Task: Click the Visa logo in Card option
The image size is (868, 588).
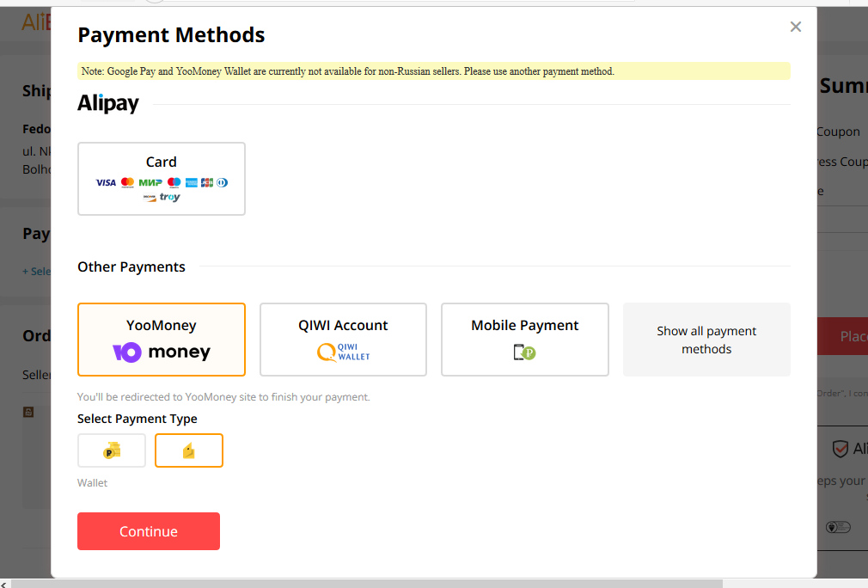Action: (x=106, y=183)
